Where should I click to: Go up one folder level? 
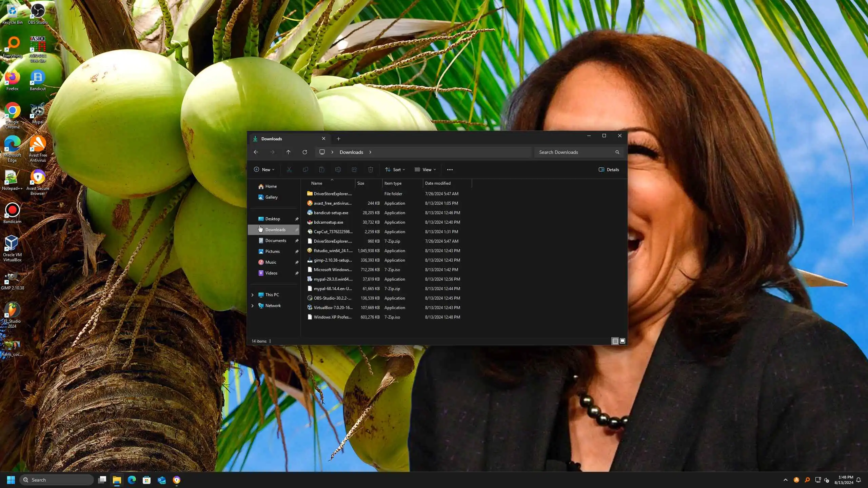288,152
